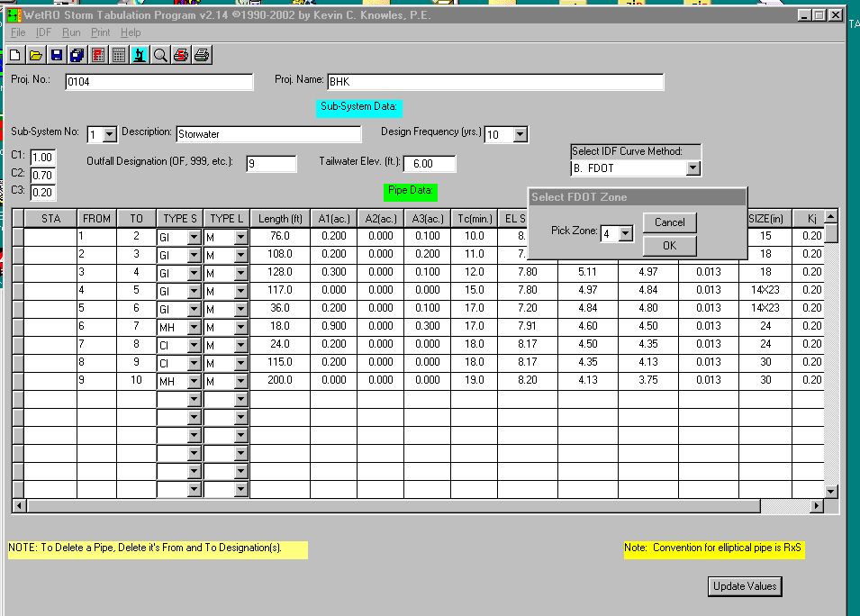Click the table's horizontal scroll right arrow
860x616 pixels.
(x=817, y=506)
